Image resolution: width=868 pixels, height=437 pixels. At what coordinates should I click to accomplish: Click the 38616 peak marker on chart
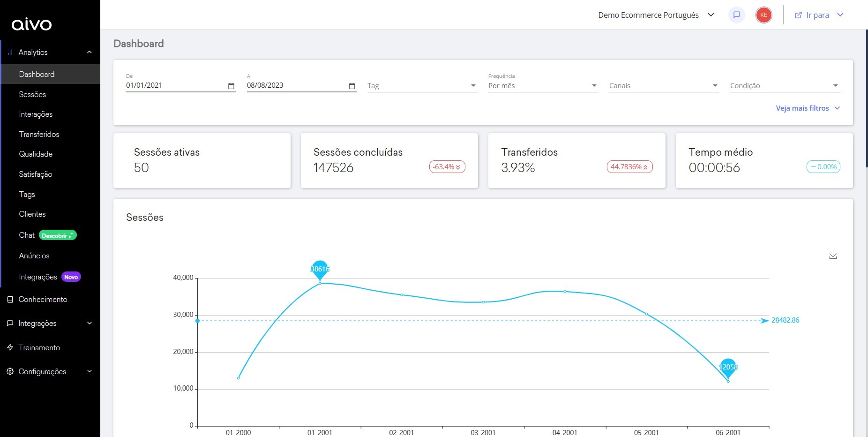click(320, 269)
